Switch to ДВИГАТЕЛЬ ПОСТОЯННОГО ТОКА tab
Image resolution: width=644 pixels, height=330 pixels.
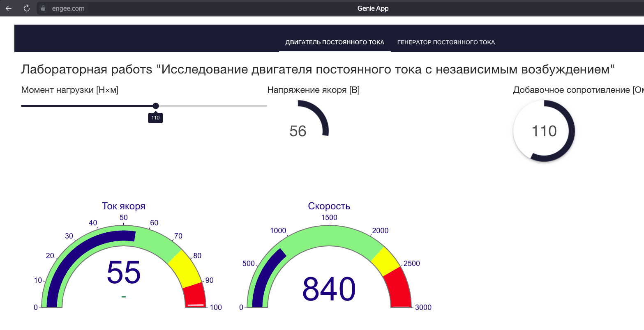pyautogui.click(x=335, y=42)
